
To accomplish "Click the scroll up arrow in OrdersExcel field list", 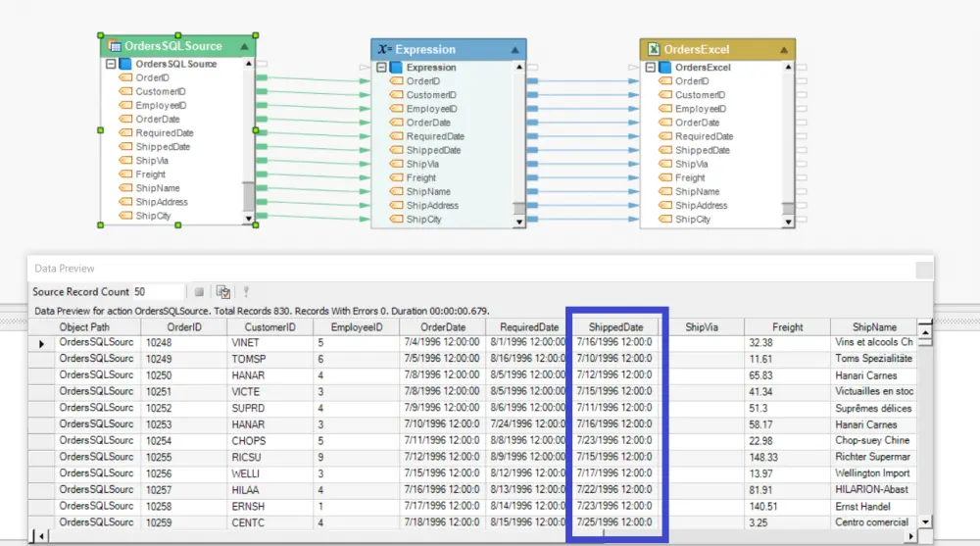I will [788, 67].
